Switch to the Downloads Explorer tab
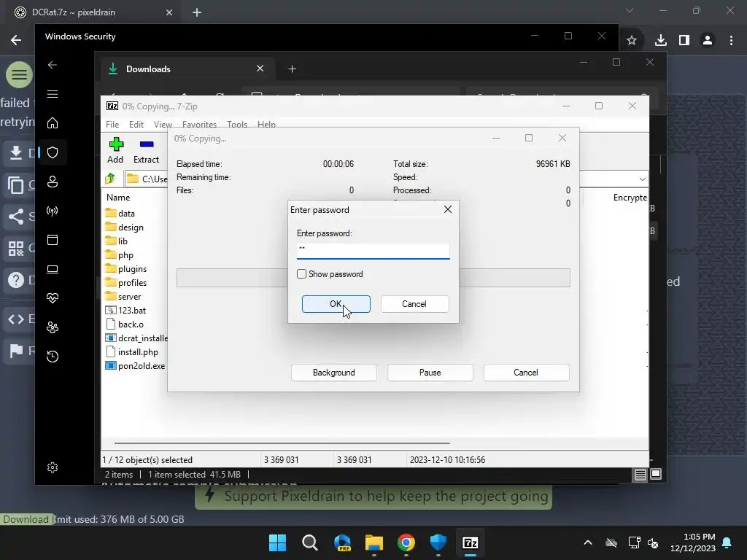Screen dimensions: 747x560 click(186, 69)
